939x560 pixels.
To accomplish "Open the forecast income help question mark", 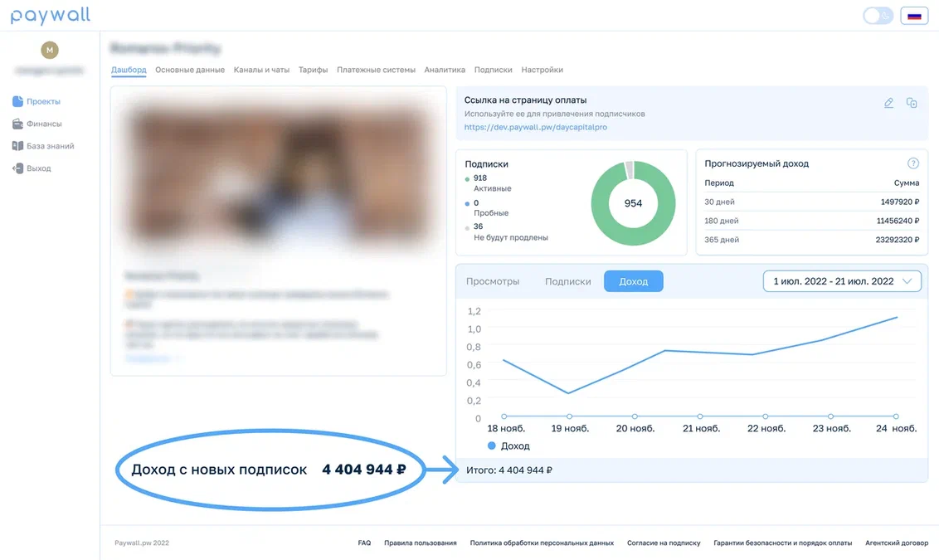I will click(x=912, y=163).
